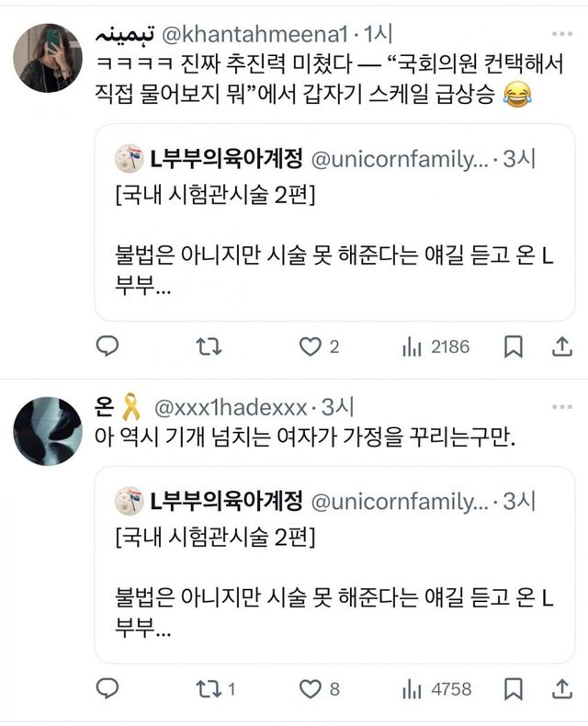Image resolution: width=588 pixels, height=726 pixels.
Task: Open more options for khantahmeena1 tweet
Action: (560, 35)
